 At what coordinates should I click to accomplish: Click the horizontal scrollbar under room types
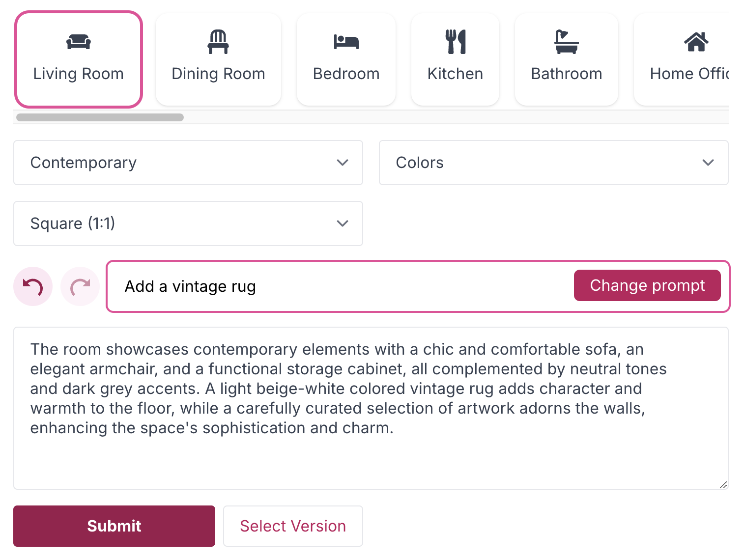click(x=100, y=117)
